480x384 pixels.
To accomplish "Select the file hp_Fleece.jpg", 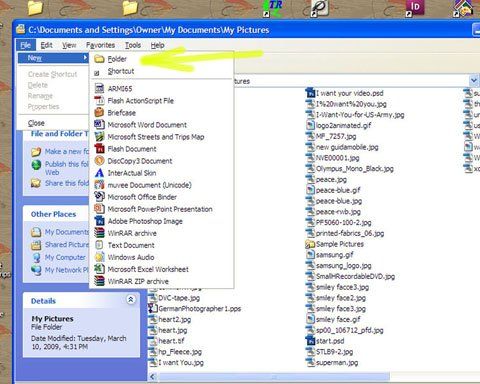I will [175, 352].
